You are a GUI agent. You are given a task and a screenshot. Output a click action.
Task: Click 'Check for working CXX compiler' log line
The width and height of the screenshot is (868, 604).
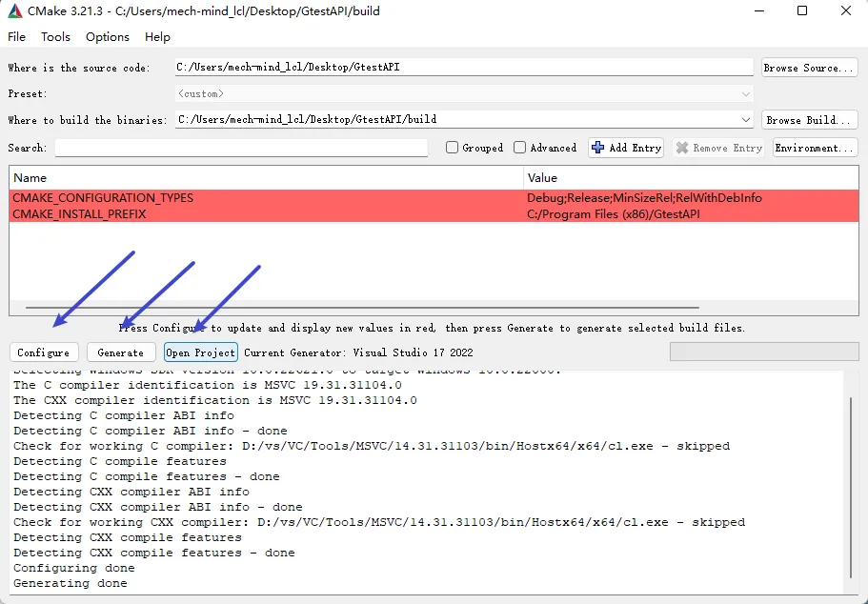[x=379, y=522]
